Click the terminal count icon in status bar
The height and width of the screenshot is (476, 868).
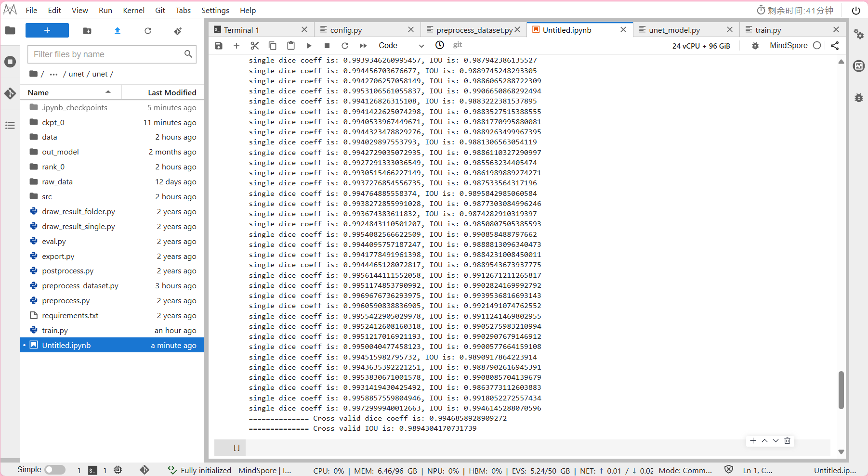92,470
